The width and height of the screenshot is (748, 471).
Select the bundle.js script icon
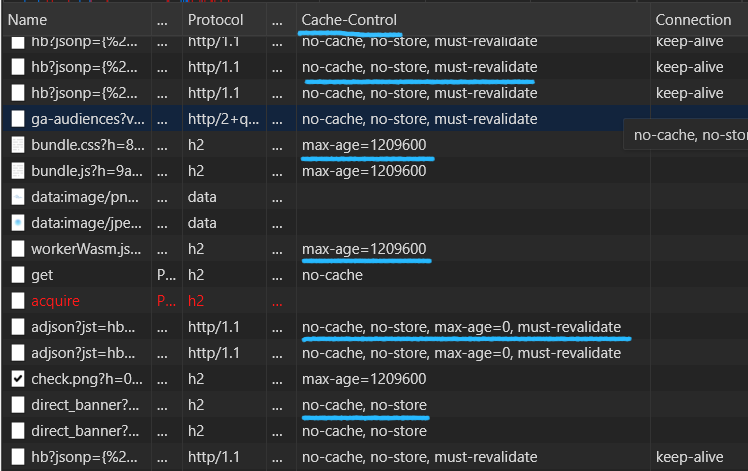coord(18,171)
